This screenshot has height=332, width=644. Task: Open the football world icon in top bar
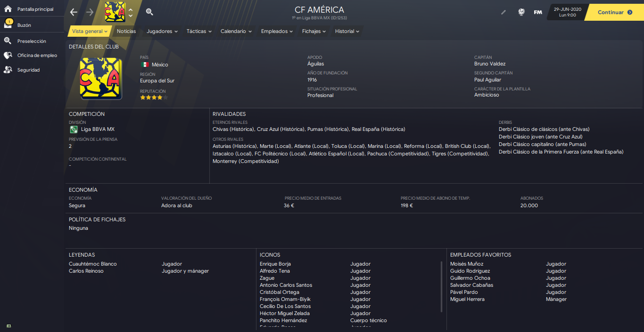tap(521, 12)
